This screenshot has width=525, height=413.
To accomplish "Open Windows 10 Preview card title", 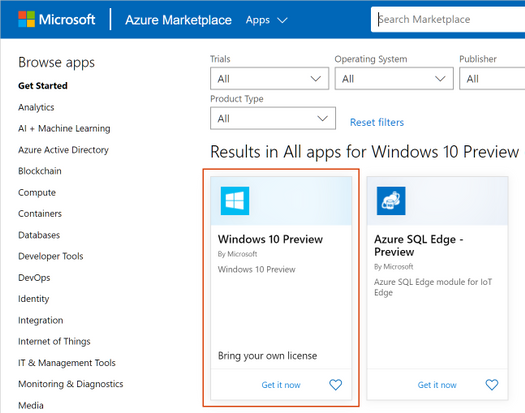I will pyautogui.click(x=270, y=239).
